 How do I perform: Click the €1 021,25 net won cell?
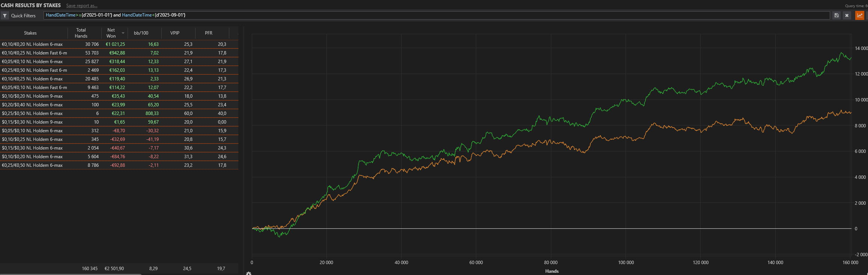tap(115, 44)
